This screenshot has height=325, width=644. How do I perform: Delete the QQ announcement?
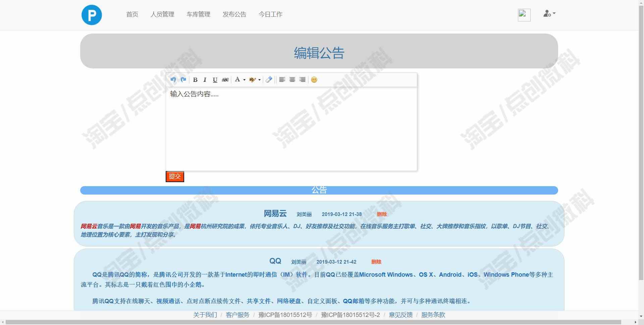click(x=376, y=262)
